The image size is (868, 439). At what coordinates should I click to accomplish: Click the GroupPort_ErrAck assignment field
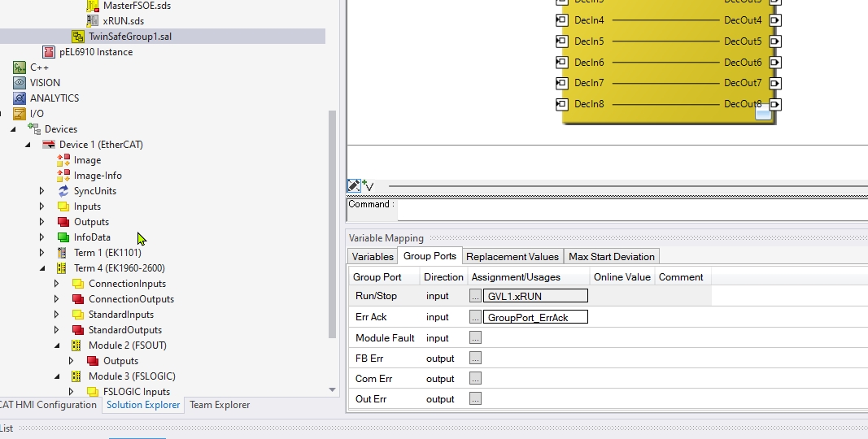(536, 317)
